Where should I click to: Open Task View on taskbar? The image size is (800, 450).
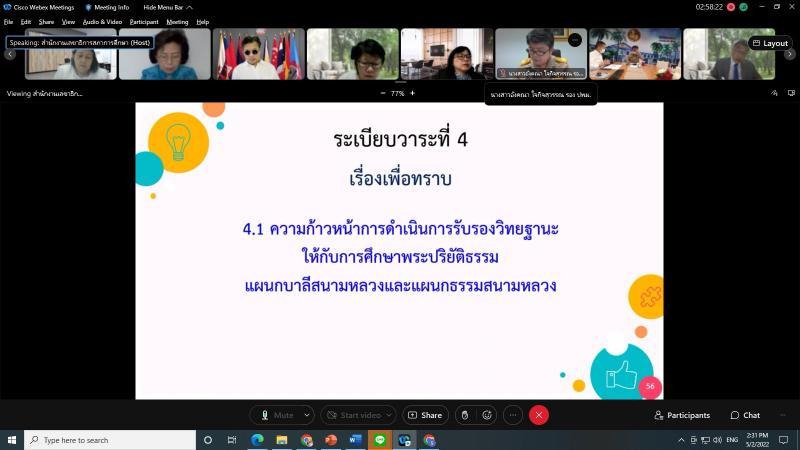pyautogui.click(x=232, y=440)
